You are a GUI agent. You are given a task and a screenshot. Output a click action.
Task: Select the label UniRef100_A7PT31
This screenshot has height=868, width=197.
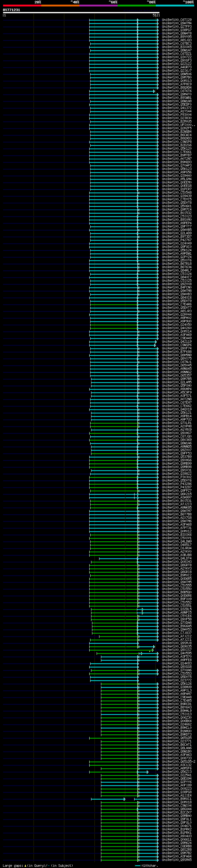tap(177, 528)
